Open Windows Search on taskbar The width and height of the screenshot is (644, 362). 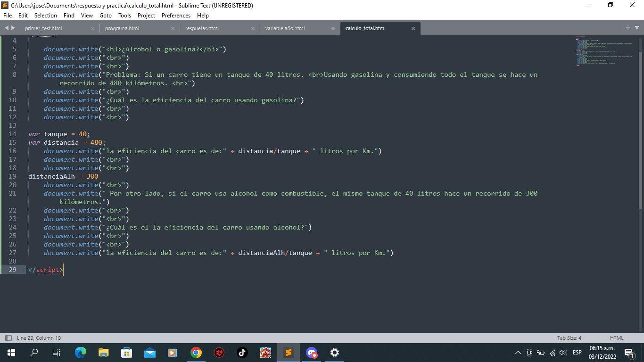[x=34, y=352]
